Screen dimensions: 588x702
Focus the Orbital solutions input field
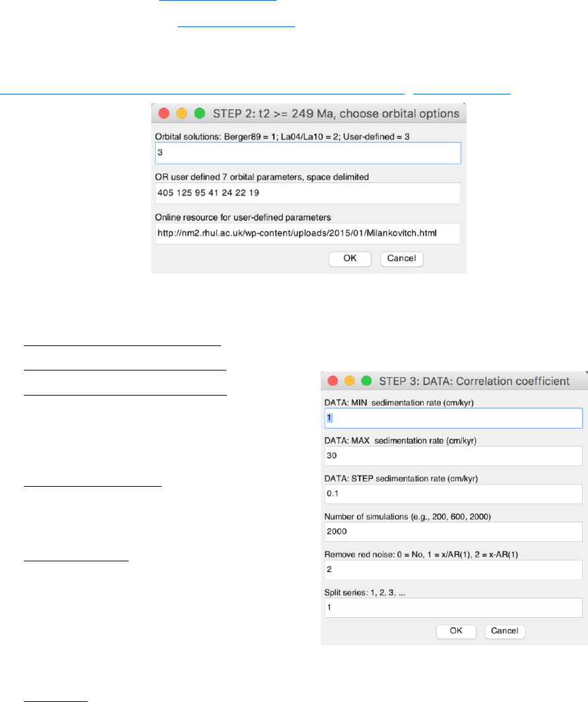pos(308,153)
